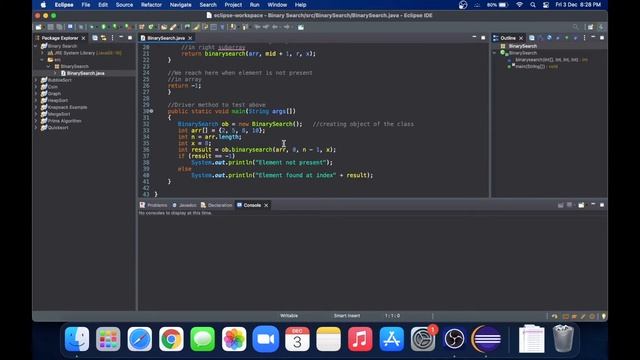This screenshot has width=640, height=360.
Task: Select the Knapsack Example project
Action: pos(67,107)
